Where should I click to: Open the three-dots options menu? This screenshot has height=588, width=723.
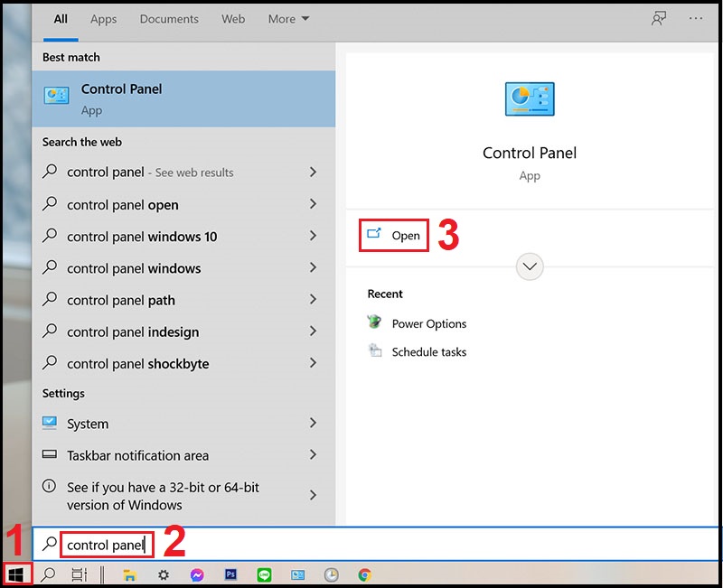pyautogui.click(x=696, y=18)
